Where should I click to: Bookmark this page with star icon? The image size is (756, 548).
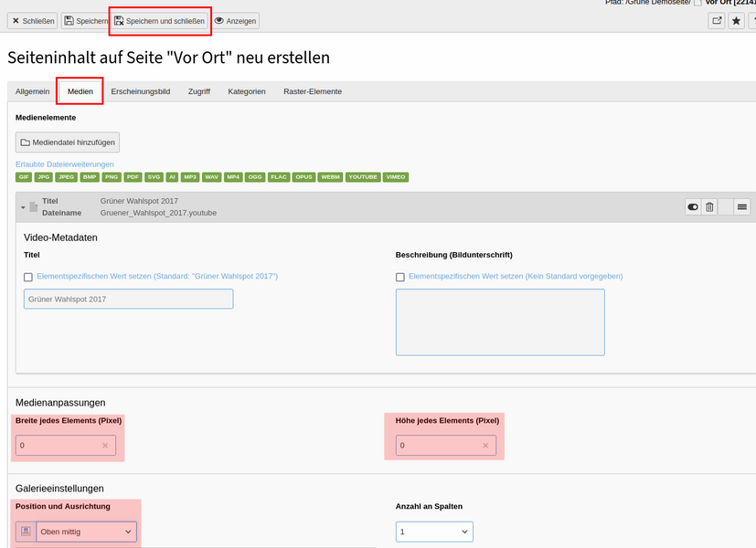point(736,21)
